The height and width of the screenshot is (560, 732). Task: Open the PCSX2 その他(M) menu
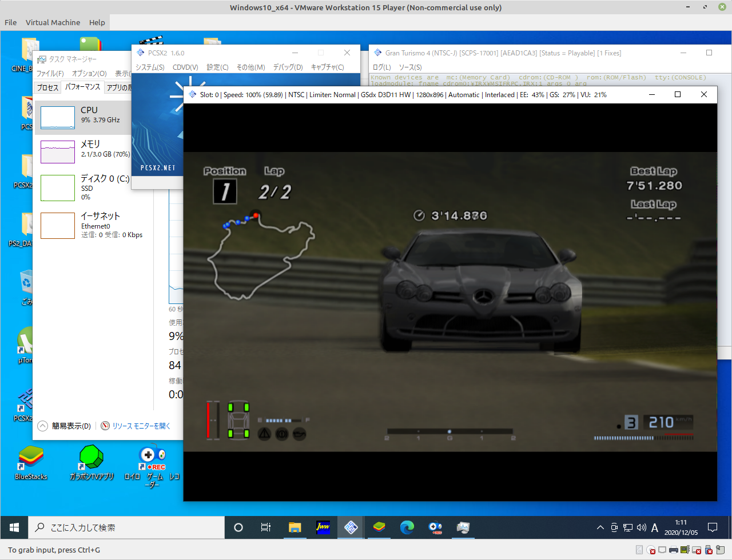point(250,67)
